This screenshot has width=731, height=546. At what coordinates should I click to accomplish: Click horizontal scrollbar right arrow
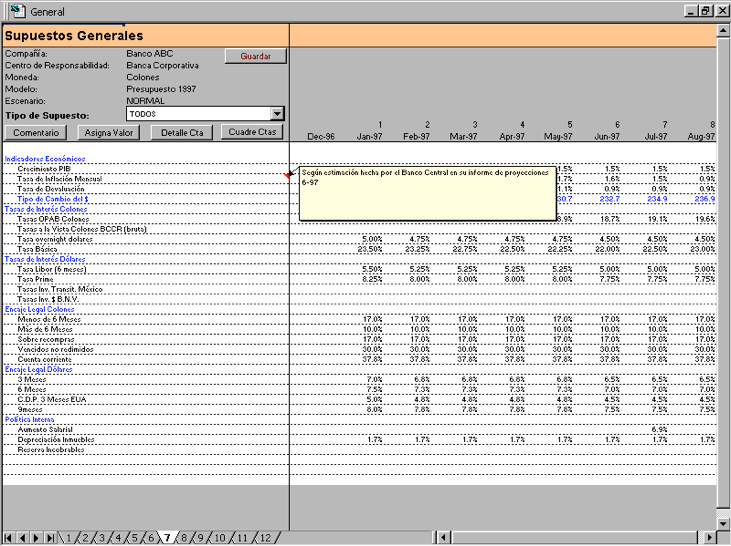coord(709,538)
